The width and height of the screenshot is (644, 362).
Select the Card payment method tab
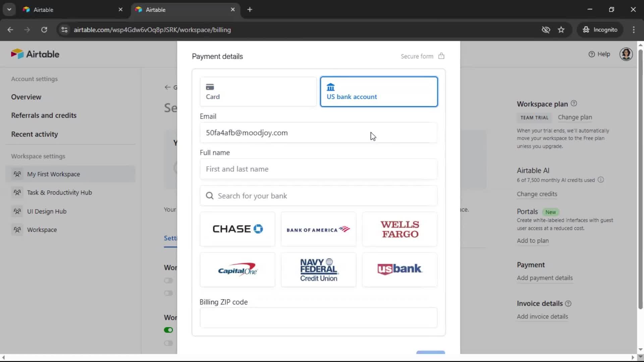[x=258, y=92]
